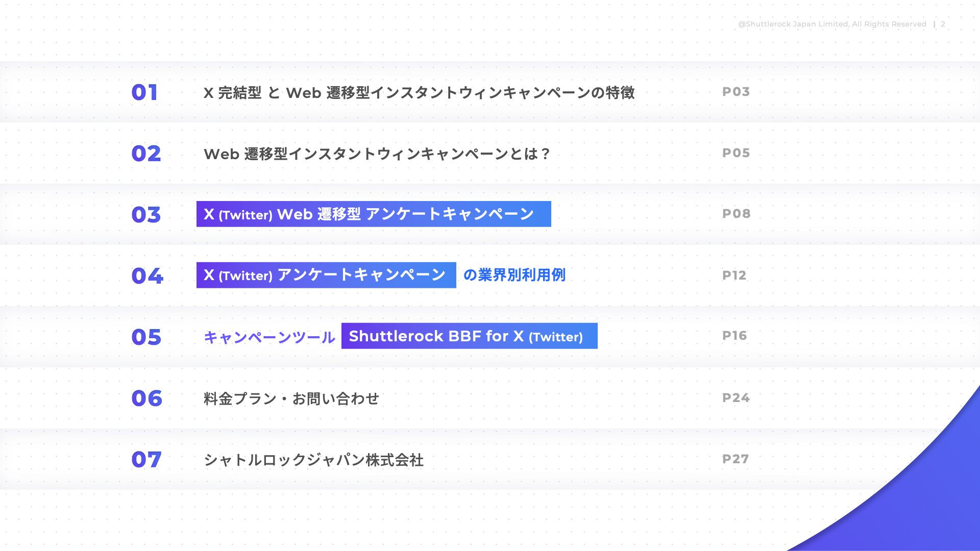This screenshot has height=551, width=980.
Task: Select highlighted 'X (Twitter) Web 遷移型 アンケートキャンペーン'
Action: [374, 214]
